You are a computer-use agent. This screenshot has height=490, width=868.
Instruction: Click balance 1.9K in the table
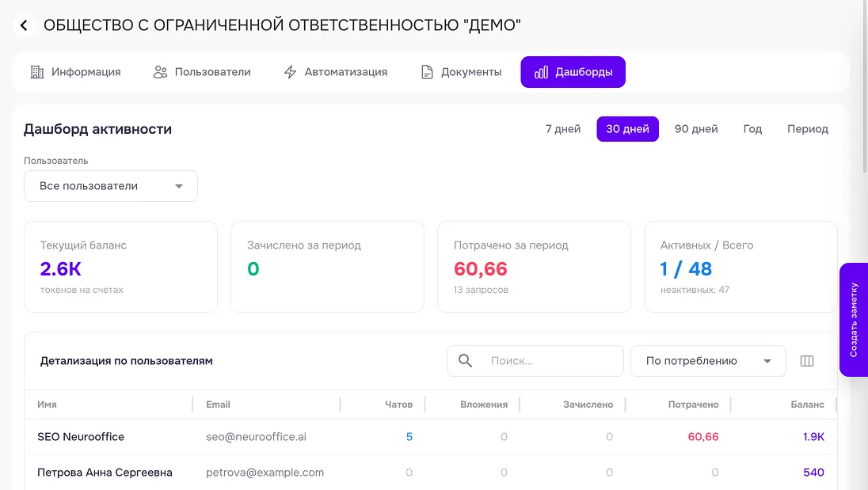tap(813, 437)
